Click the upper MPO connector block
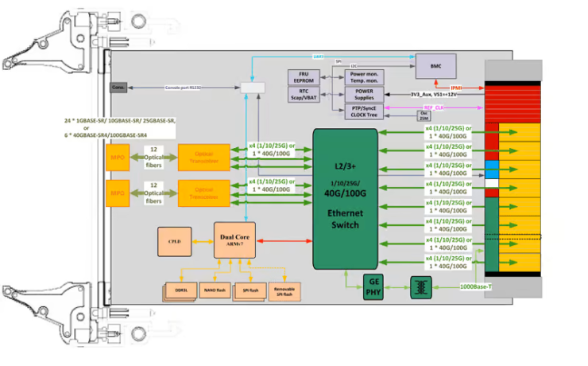The image size is (588, 366). click(118, 158)
